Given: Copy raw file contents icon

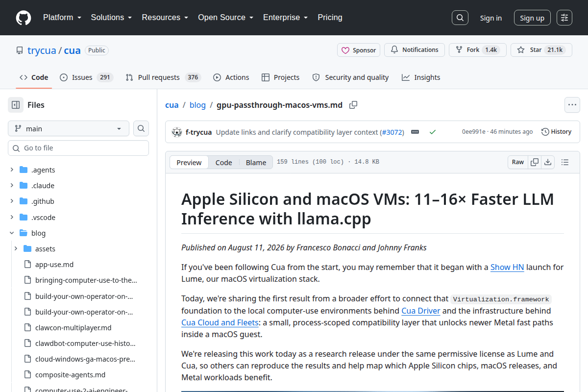Looking at the screenshot, I should (x=535, y=162).
